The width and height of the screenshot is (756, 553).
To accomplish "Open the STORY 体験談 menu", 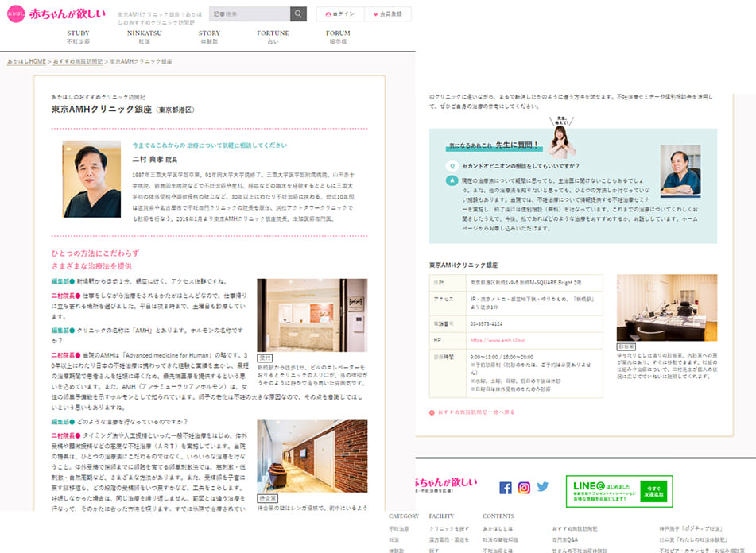I will tap(209, 37).
